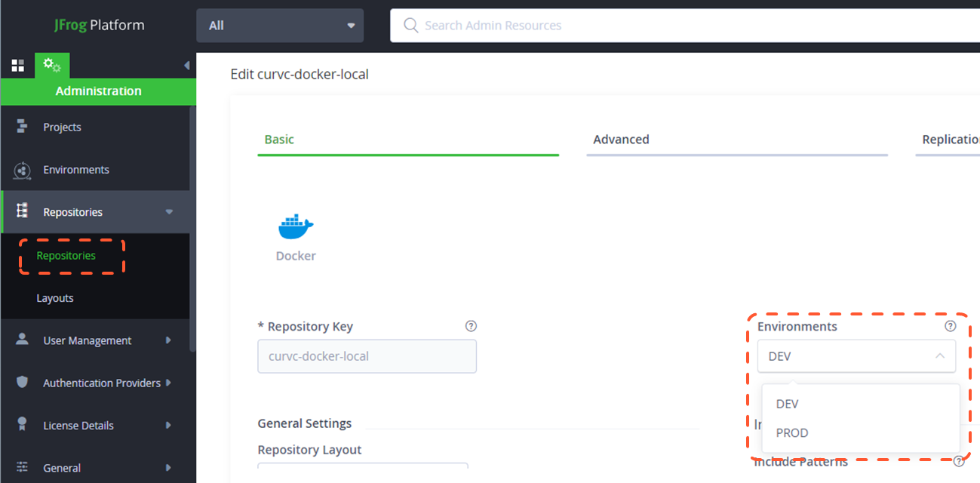The width and height of the screenshot is (980, 483).
Task: Collapse the Repositories menu chevron
Action: tap(169, 212)
